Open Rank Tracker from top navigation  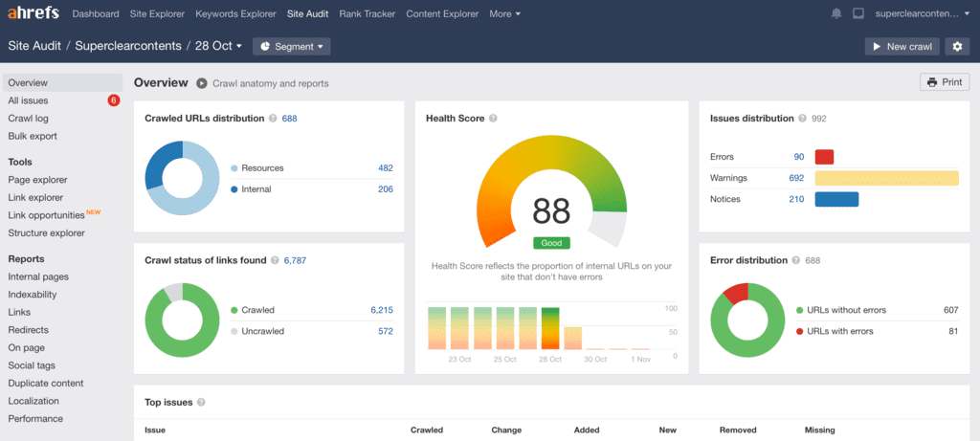[x=368, y=14]
